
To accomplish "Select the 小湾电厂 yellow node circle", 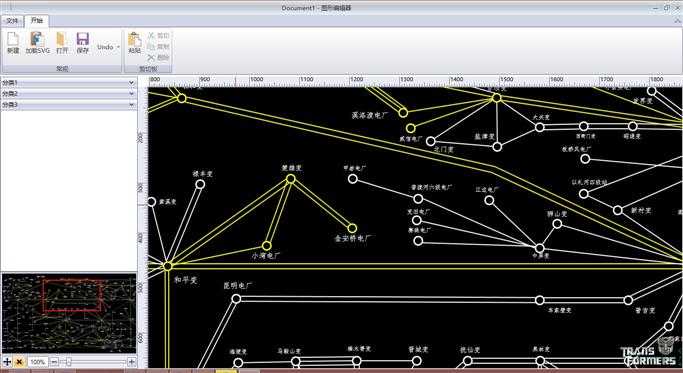I will 267,246.
